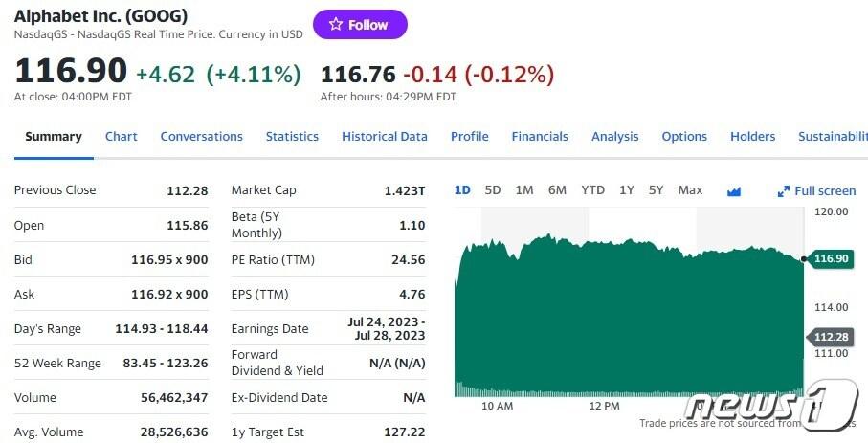The image size is (868, 443).
Task: Click the Follow star button
Action: coord(360,25)
